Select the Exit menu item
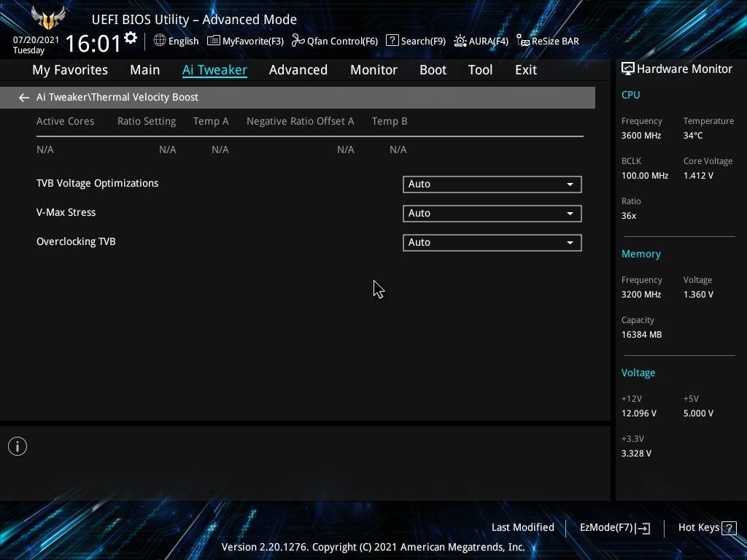Screen dimensions: 747x560 (525, 70)
